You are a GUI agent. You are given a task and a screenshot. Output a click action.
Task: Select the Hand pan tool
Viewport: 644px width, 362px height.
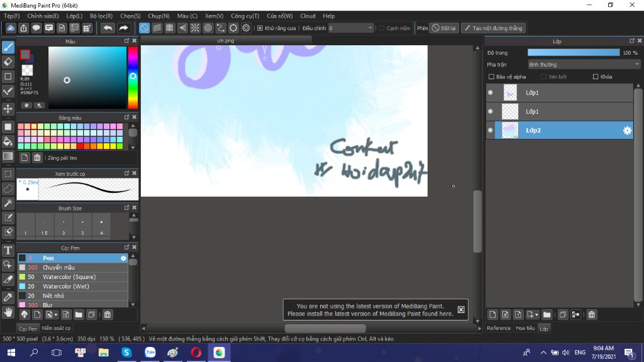point(8,313)
